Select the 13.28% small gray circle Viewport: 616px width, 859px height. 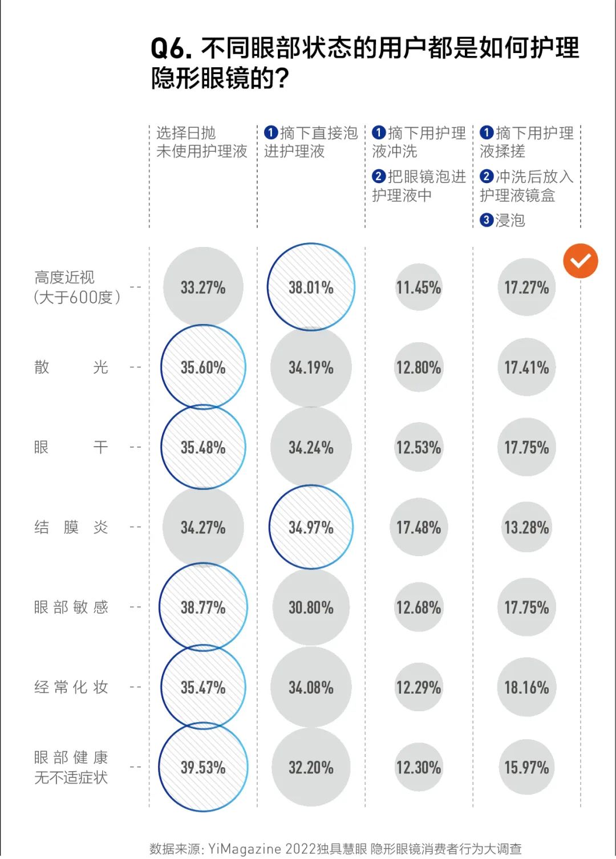(x=526, y=527)
